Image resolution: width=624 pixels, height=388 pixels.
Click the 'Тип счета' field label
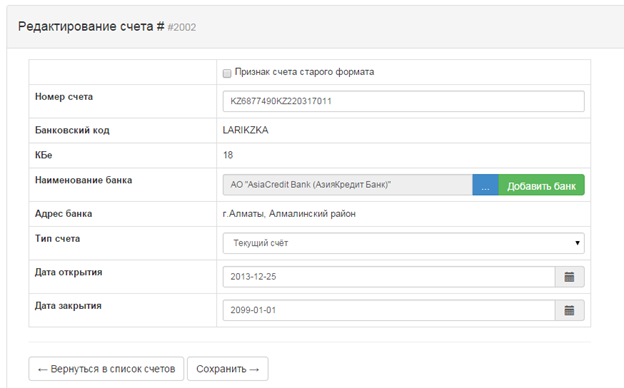click(58, 239)
